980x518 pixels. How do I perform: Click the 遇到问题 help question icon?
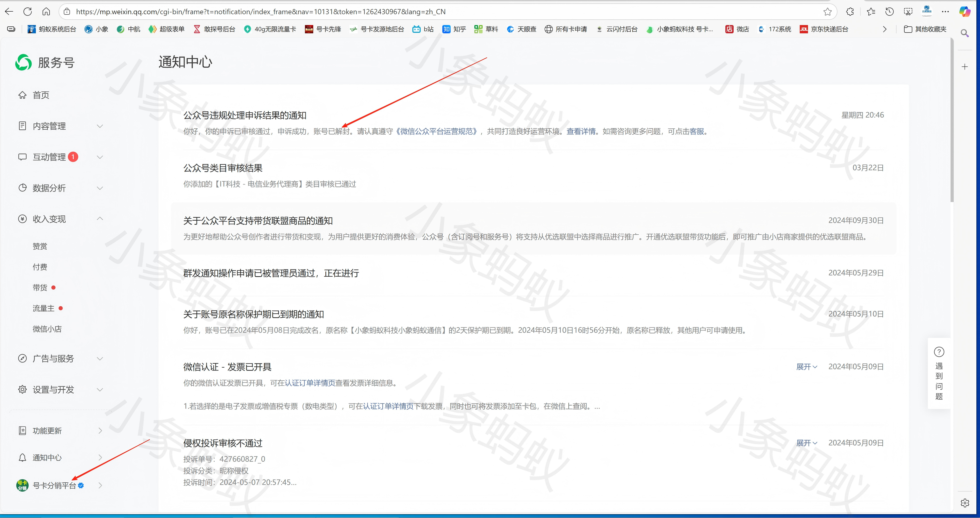939,352
